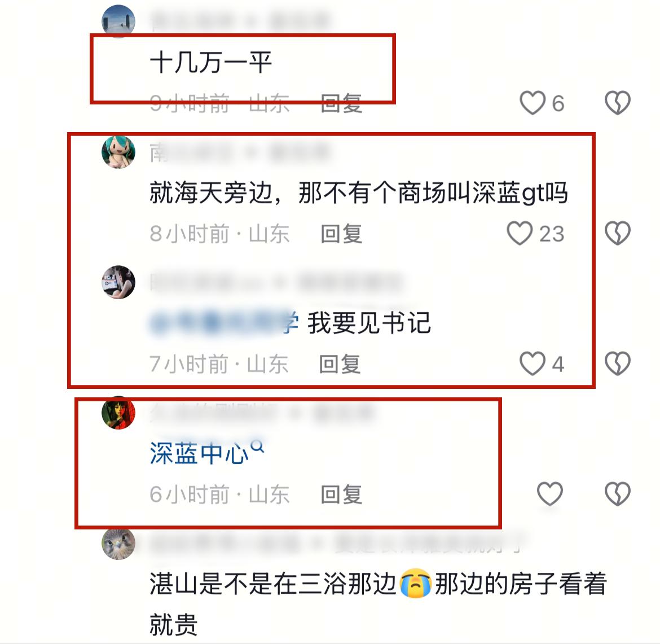This screenshot has width=660, height=644.
Task: Select the 湛山是不是在三浴那边 comment text
Action: (x=378, y=603)
